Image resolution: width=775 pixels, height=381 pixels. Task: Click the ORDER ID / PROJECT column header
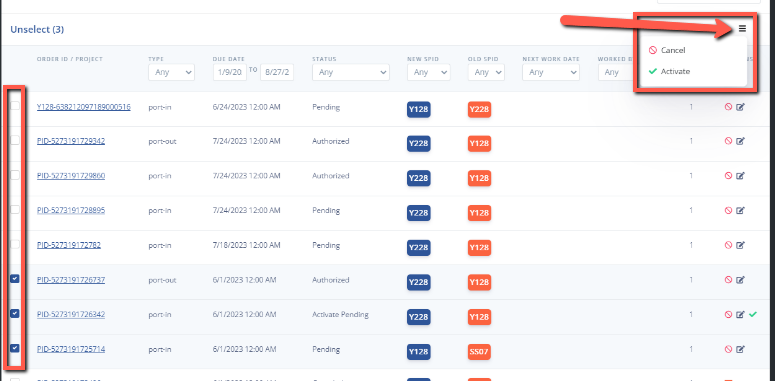[70, 59]
